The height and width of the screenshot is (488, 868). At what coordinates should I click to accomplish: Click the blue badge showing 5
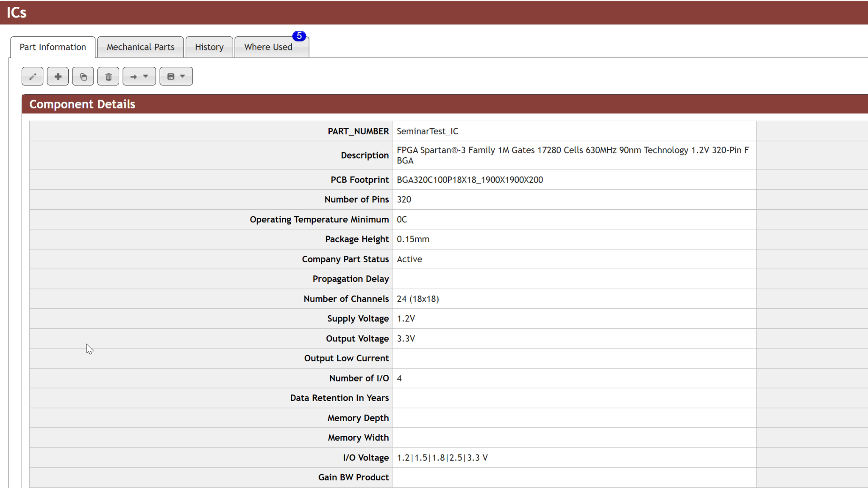[299, 36]
